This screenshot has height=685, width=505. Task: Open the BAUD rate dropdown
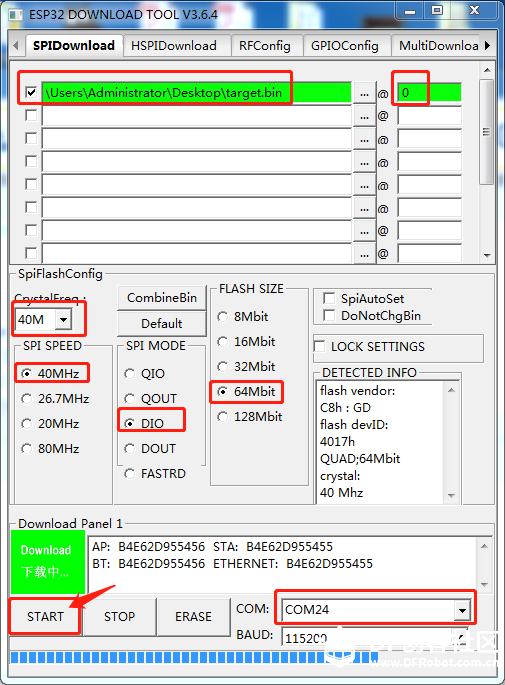pos(460,637)
